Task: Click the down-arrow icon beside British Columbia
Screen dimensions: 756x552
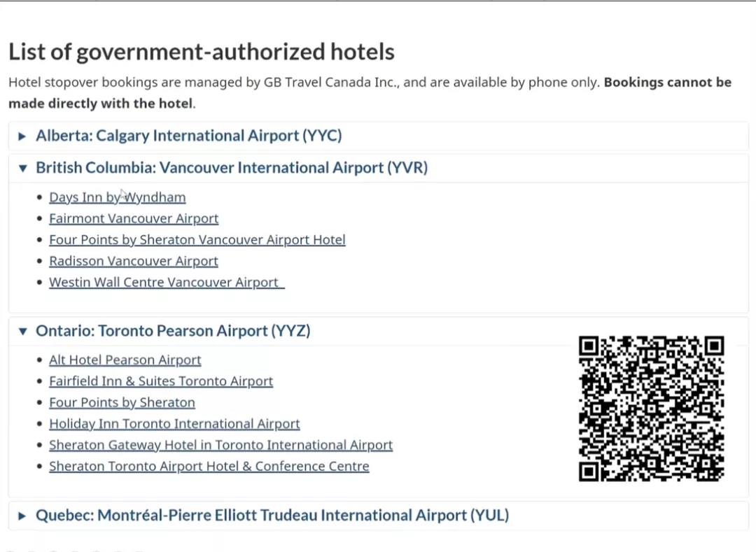Action: 22,168
